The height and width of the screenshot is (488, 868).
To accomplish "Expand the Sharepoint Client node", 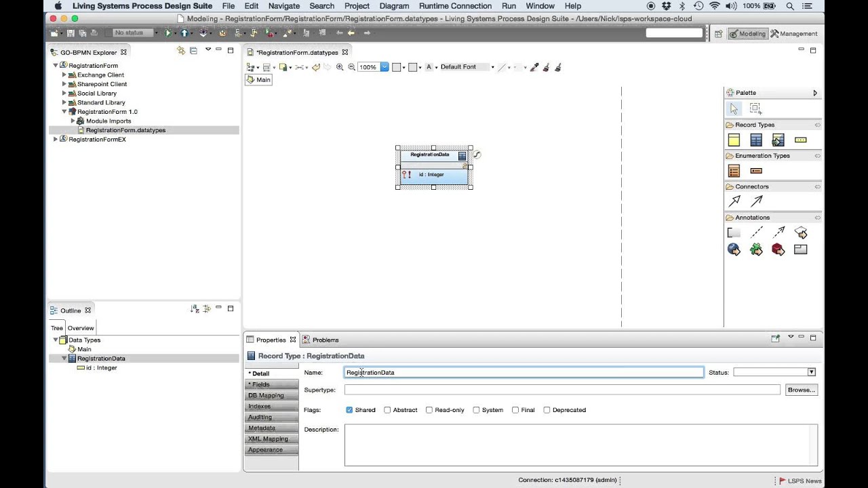I will pyautogui.click(x=64, y=84).
